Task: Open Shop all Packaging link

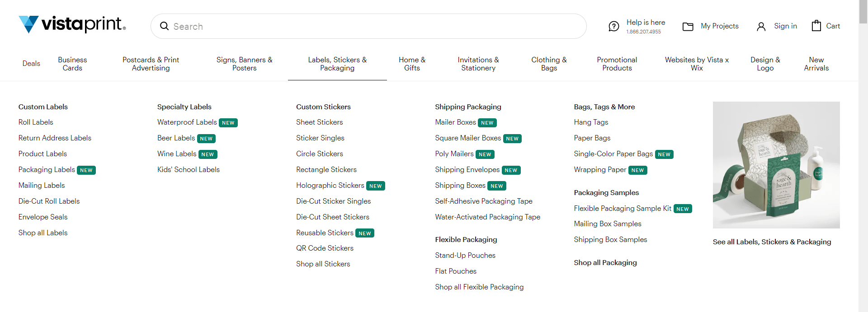Action: tap(605, 263)
